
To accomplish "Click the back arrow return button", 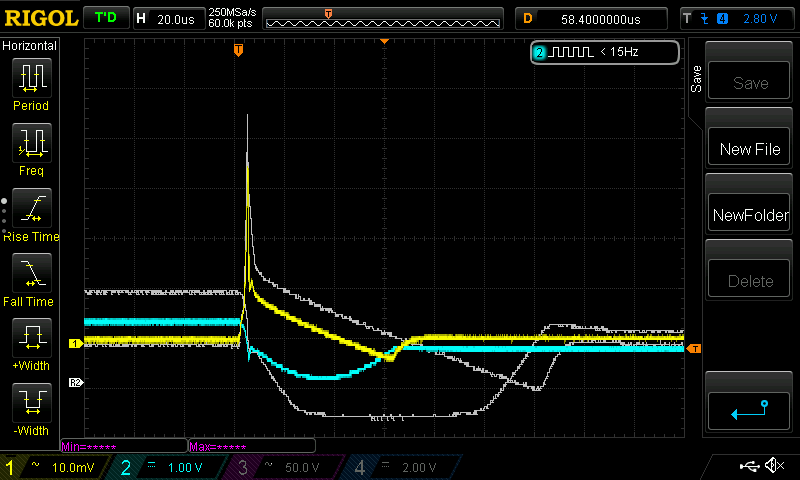I will click(x=748, y=411).
